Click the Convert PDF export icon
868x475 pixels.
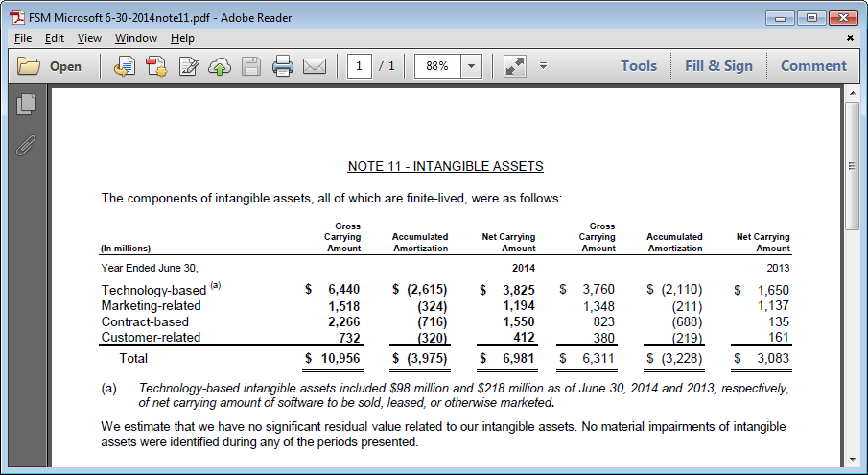coord(156,66)
